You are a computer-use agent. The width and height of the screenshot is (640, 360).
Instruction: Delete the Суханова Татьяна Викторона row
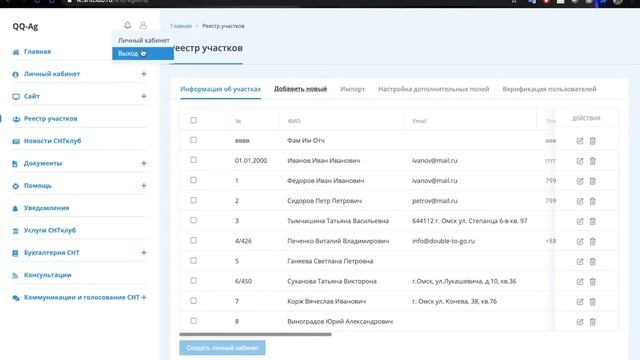(x=593, y=282)
